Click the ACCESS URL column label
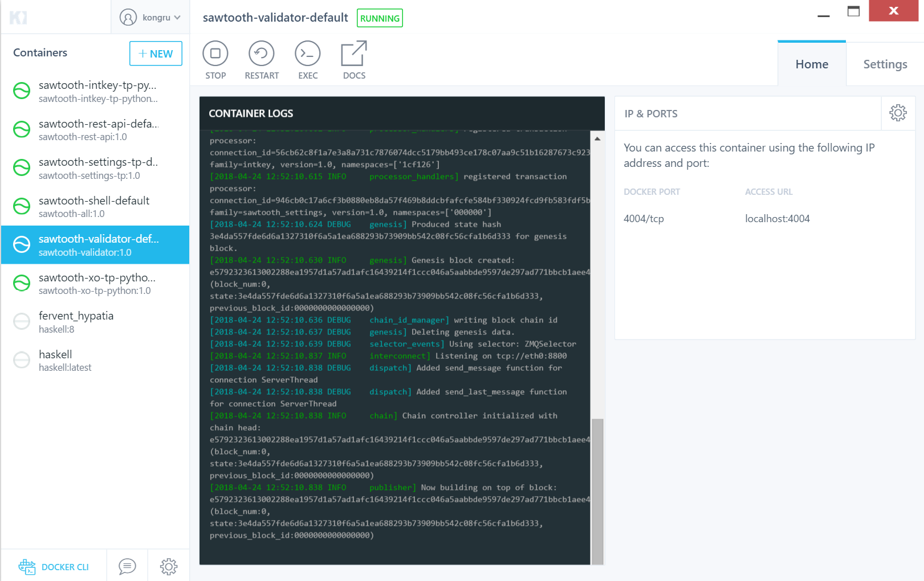This screenshot has width=924, height=581. click(x=768, y=192)
